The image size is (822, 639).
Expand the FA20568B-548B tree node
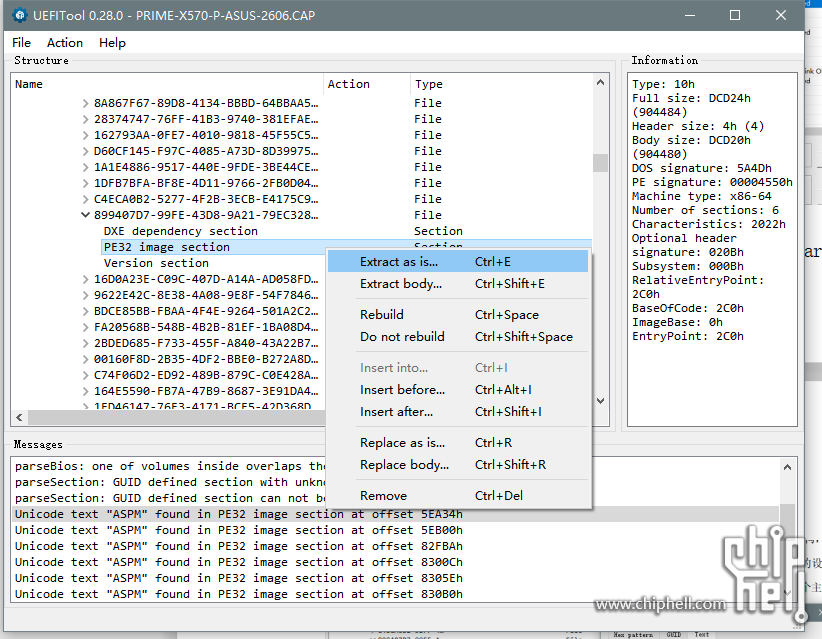[85, 327]
